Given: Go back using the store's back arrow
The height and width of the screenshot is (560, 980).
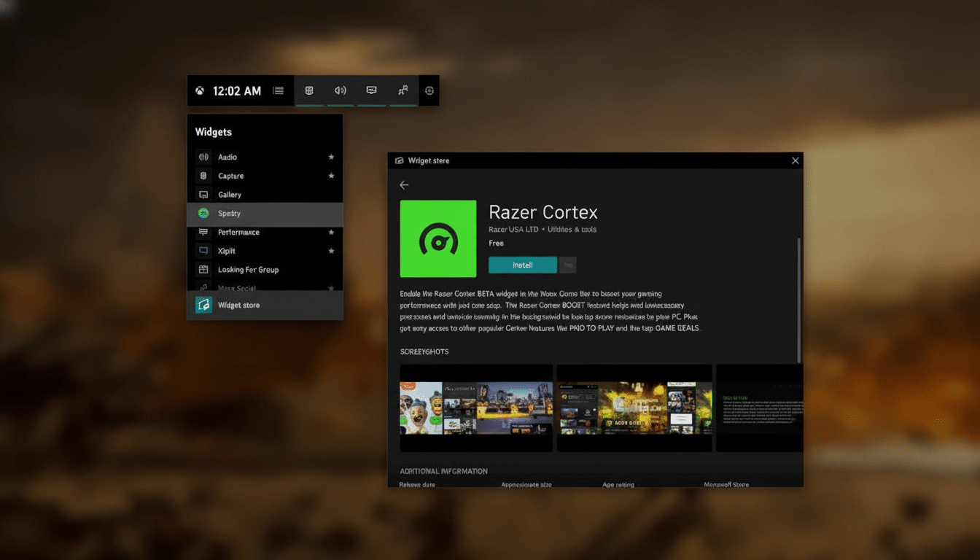Looking at the screenshot, I should tap(404, 184).
